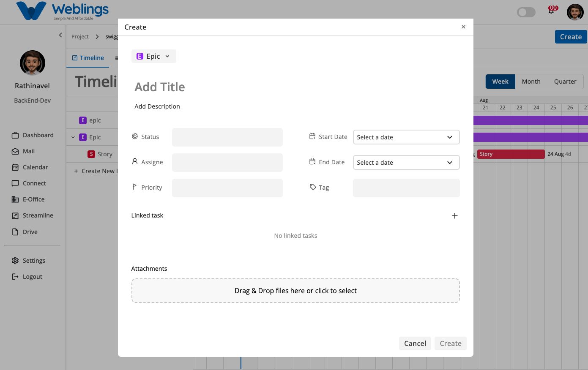Click the E-Office sidebar icon
The height and width of the screenshot is (370, 588).
click(x=15, y=199)
